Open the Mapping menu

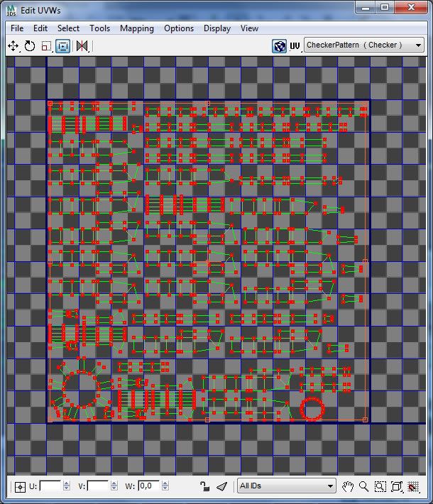[x=136, y=28]
